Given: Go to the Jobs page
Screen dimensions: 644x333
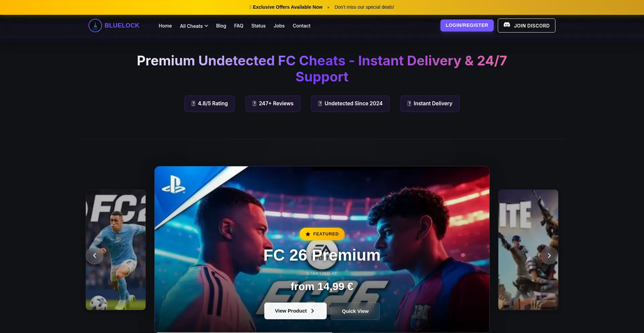Looking at the screenshot, I should [279, 26].
